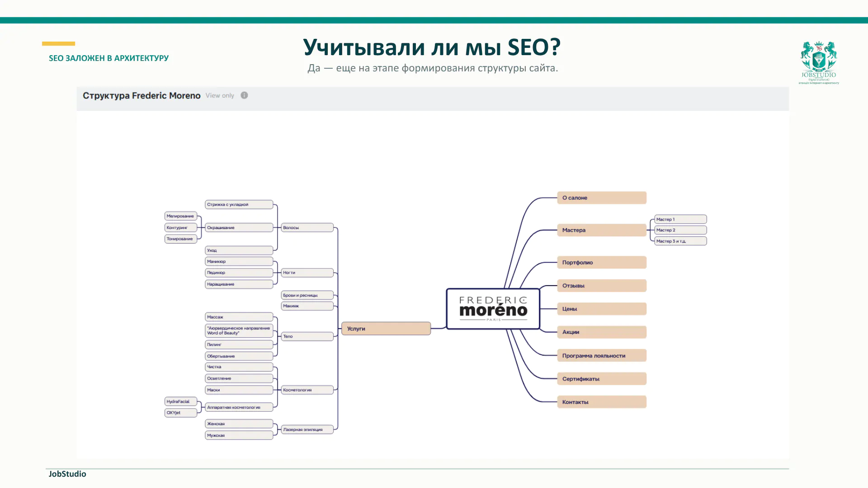Select the 'Лазерная эпиляция' node
This screenshot has height=488, width=868.
(307, 430)
